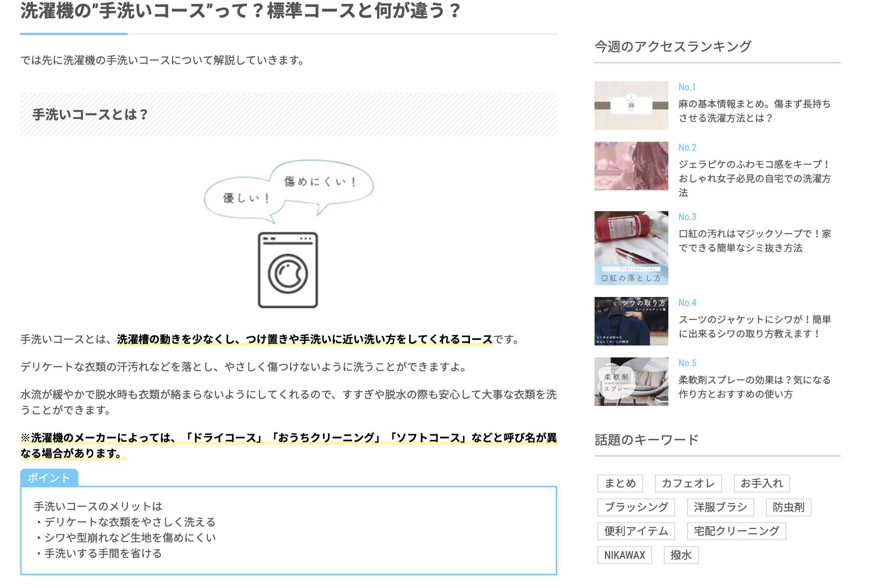Open the No.4 suit wrinkle thumbnail
Image resolution: width=875 pixels, height=588 pixels.
631,321
